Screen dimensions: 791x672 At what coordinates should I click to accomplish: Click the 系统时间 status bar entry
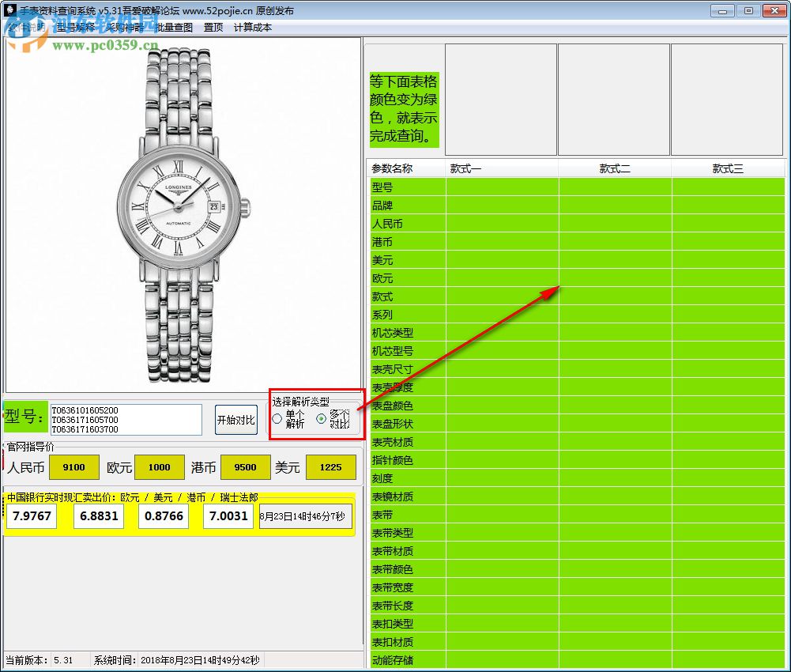[x=176, y=660]
